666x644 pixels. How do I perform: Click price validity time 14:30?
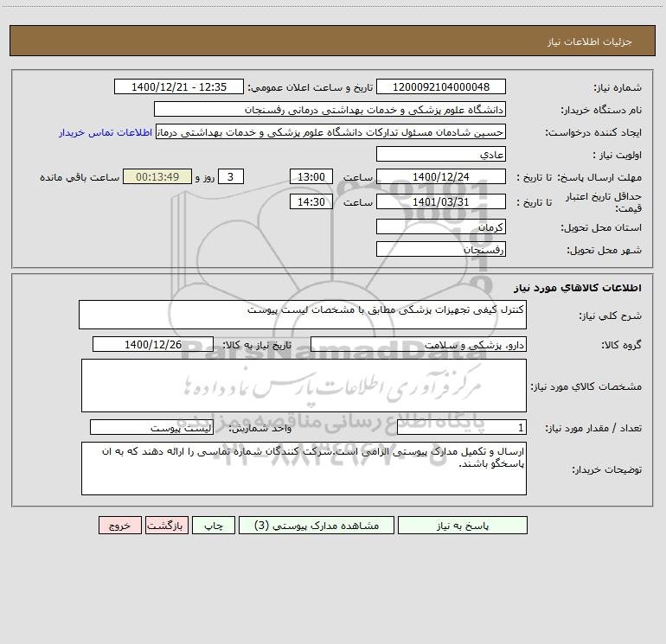click(311, 201)
